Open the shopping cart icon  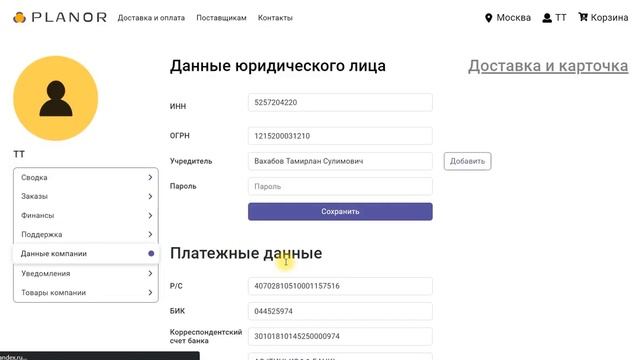click(x=583, y=17)
